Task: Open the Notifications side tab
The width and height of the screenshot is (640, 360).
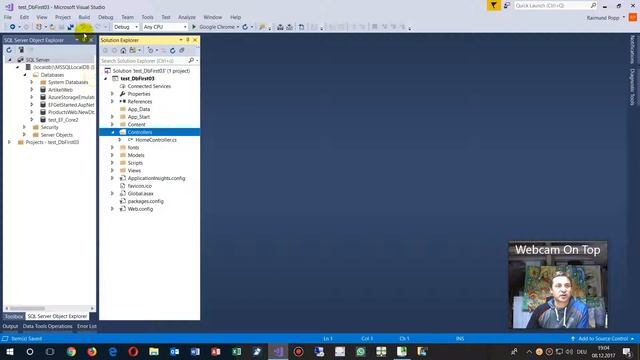Action: (632, 49)
